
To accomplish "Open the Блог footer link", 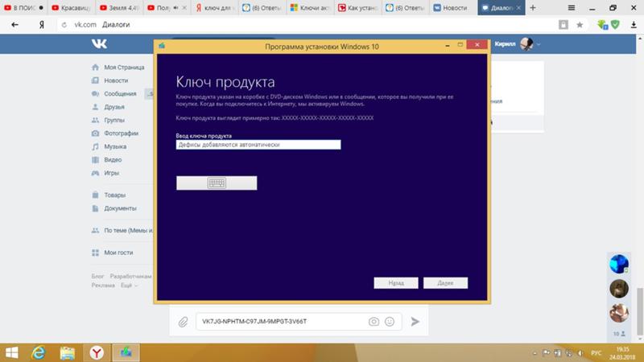I will coord(97,276).
